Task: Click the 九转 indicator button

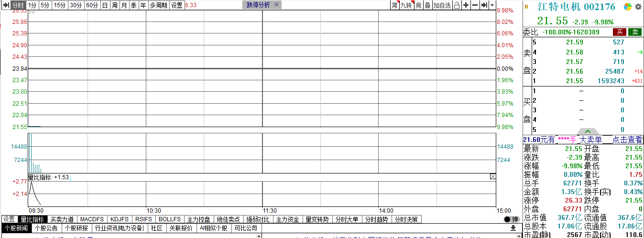Action: (x=406, y=5)
